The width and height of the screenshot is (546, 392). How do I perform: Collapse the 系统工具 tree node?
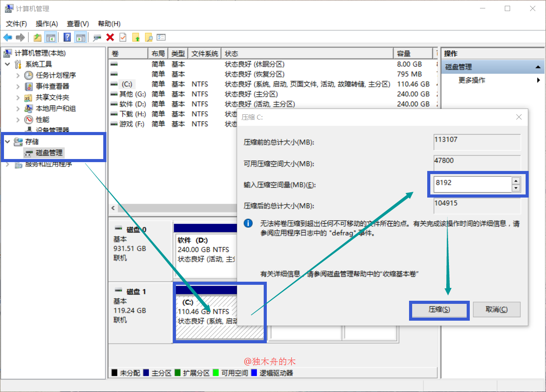pyautogui.click(x=7, y=64)
